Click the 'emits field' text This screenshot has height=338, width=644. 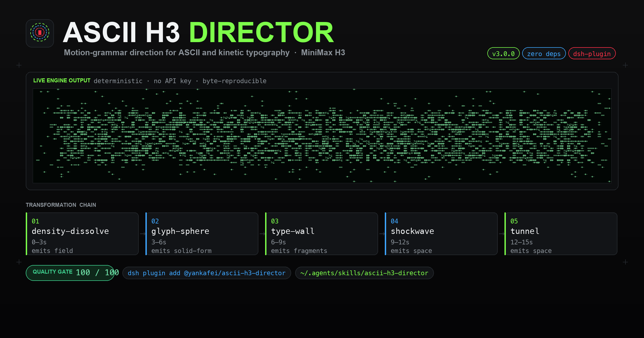click(52, 251)
